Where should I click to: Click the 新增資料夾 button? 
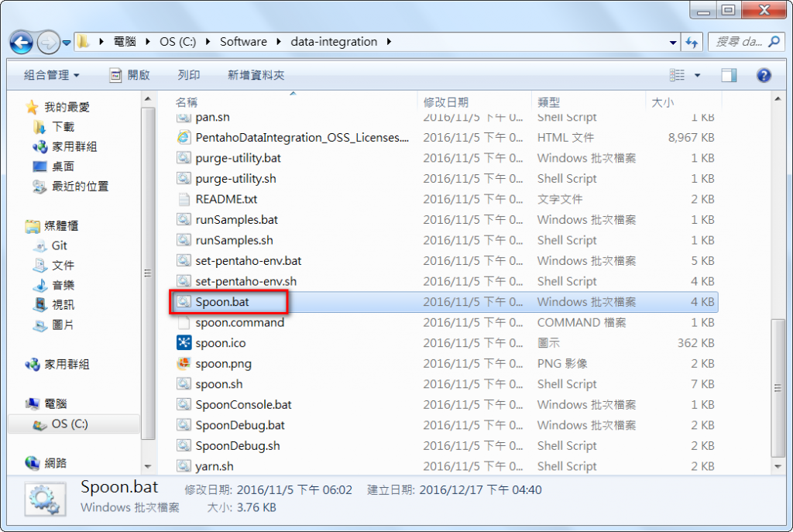pyautogui.click(x=256, y=75)
